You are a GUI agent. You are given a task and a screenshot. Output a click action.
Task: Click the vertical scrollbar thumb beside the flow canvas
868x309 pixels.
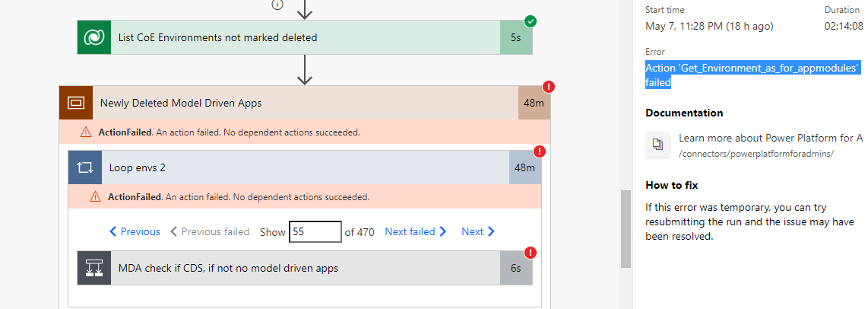pyautogui.click(x=626, y=229)
